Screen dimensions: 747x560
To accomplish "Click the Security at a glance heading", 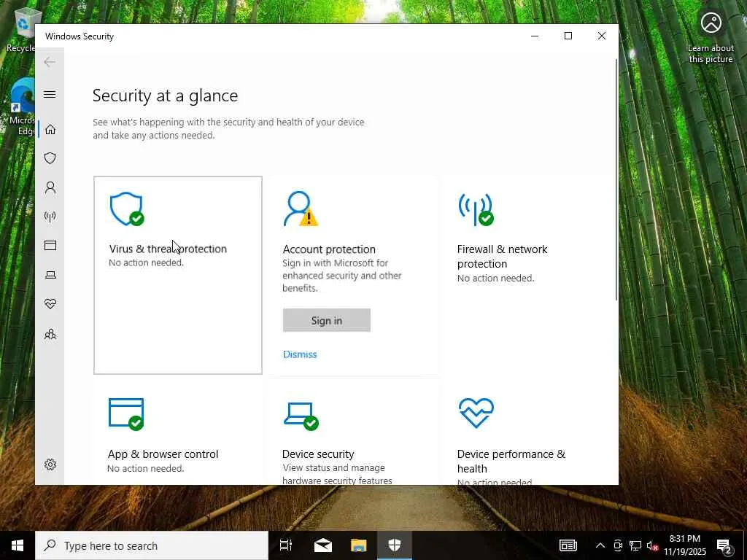I will (x=166, y=96).
